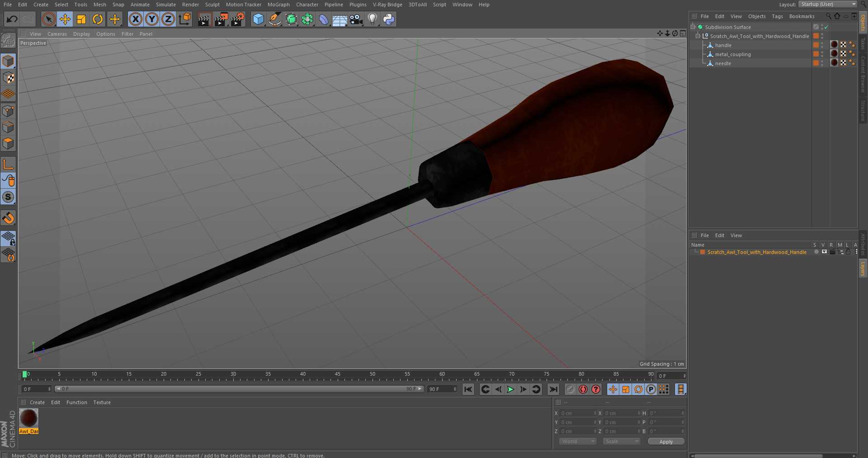Toggle solo for Scratch_Awl_Tool layer

tap(816, 252)
